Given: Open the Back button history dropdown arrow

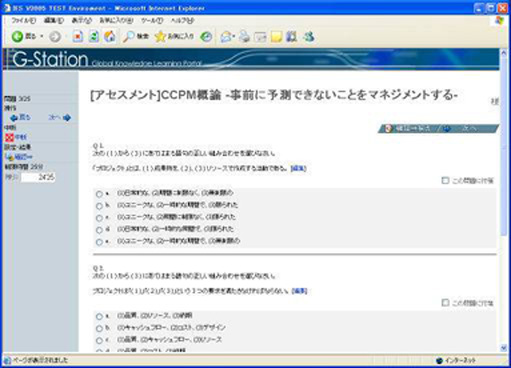Looking at the screenshot, I should 42,36.
